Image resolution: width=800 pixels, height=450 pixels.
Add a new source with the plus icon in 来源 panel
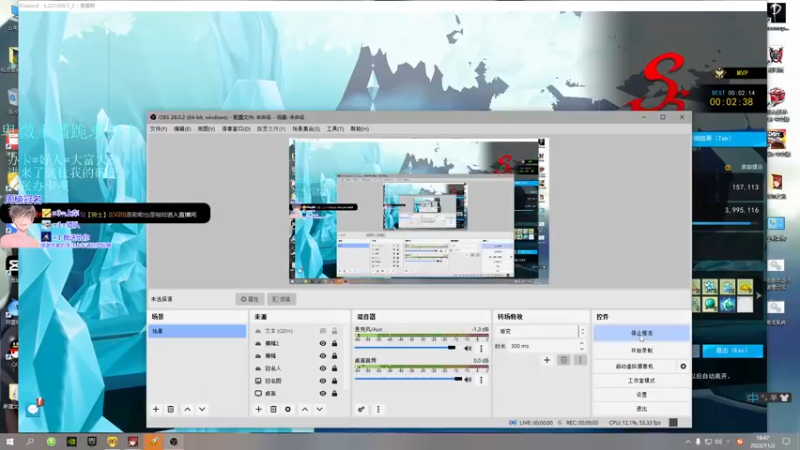point(259,409)
